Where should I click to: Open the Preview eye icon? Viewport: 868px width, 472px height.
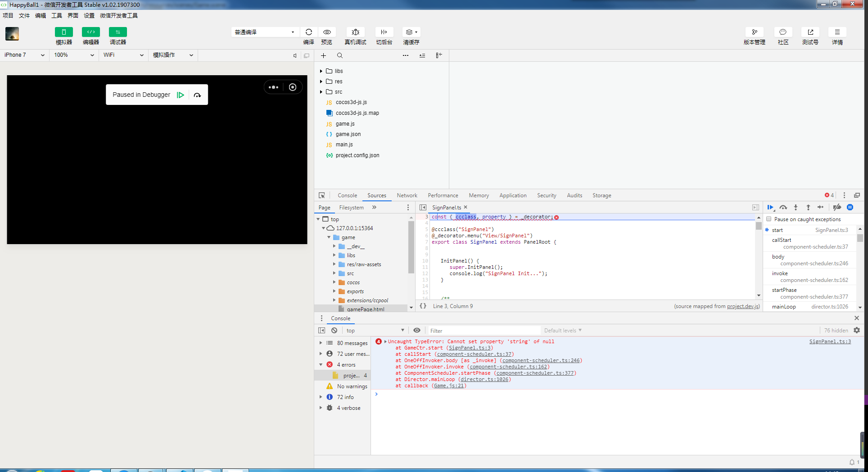pyautogui.click(x=327, y=32)
